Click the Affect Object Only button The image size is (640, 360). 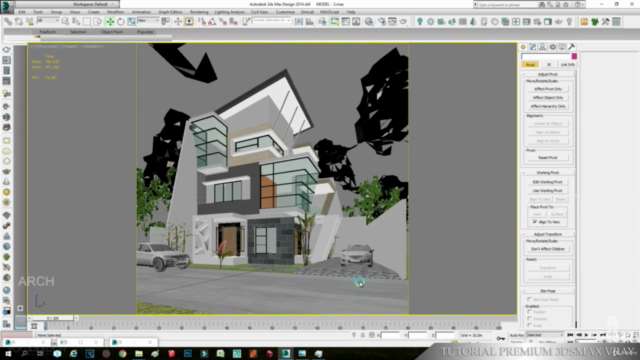pyautogui.click(x=548, y=98)
